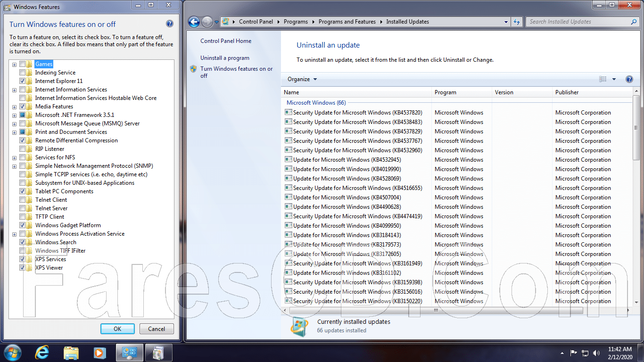Sort by Name column header
This screenshot has height=362, width=644.
[357, 92]
